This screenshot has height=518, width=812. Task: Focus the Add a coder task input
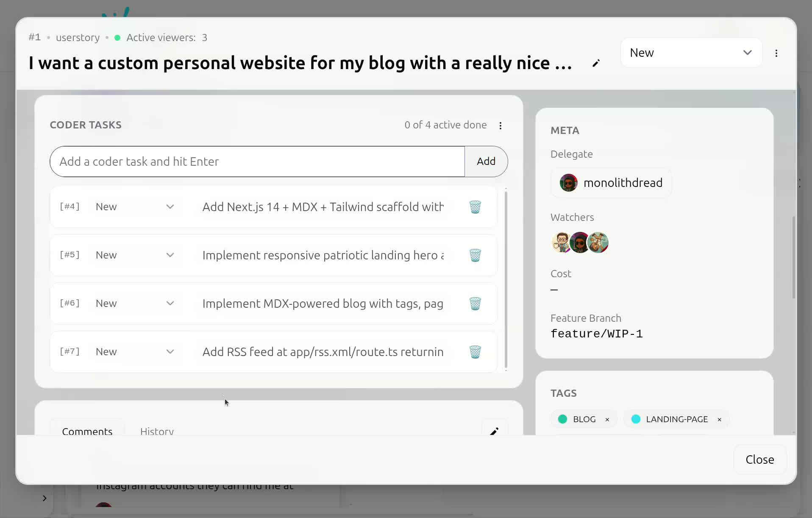tap(257, 162)
